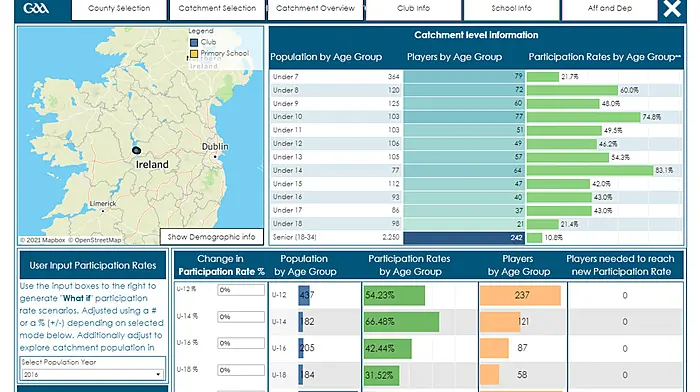Click the U-14 % change input box

tap(241, 317)
